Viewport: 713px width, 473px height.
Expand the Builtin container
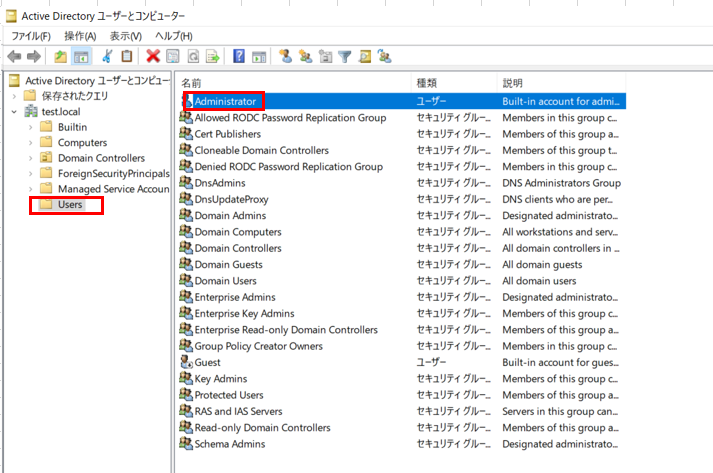[x=30, y=127]
